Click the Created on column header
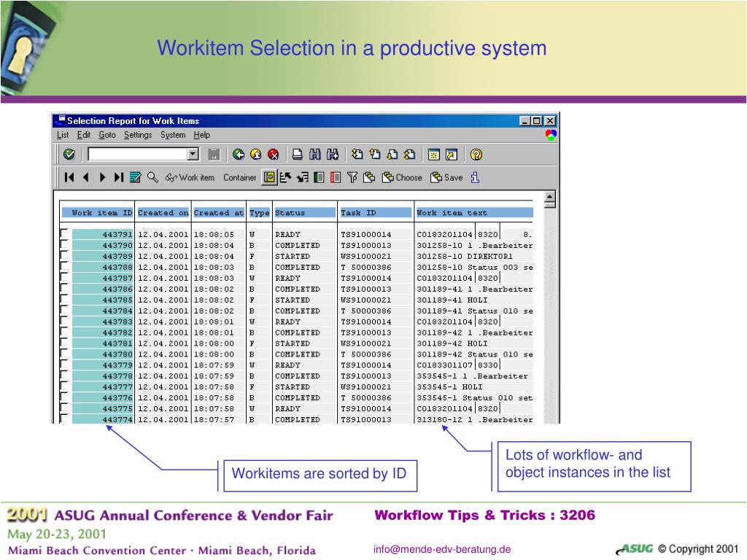The image size is (747, 560). point(163,213)
